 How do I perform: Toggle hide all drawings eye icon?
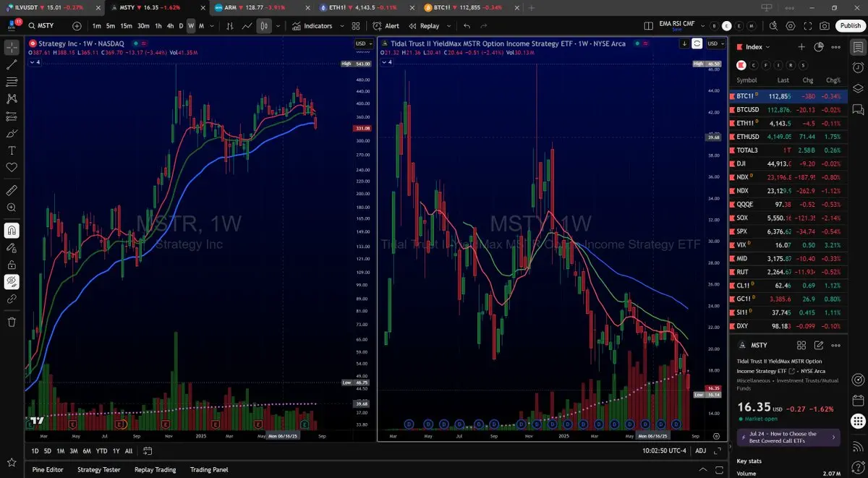(x=12, y=281)
